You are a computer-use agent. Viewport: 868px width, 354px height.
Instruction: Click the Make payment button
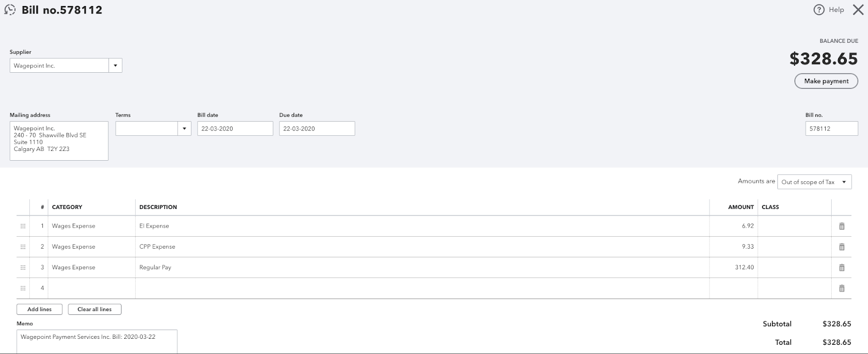(x=826, y=81)
